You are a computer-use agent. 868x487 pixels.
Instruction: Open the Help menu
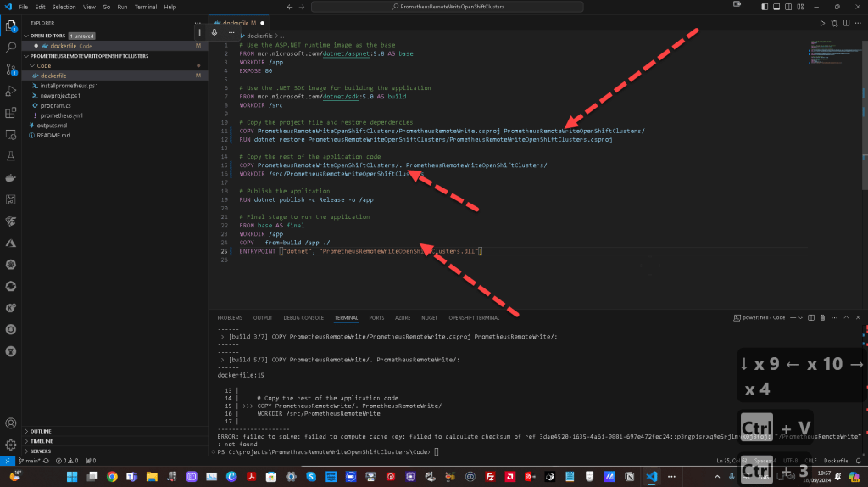point(170,7)
